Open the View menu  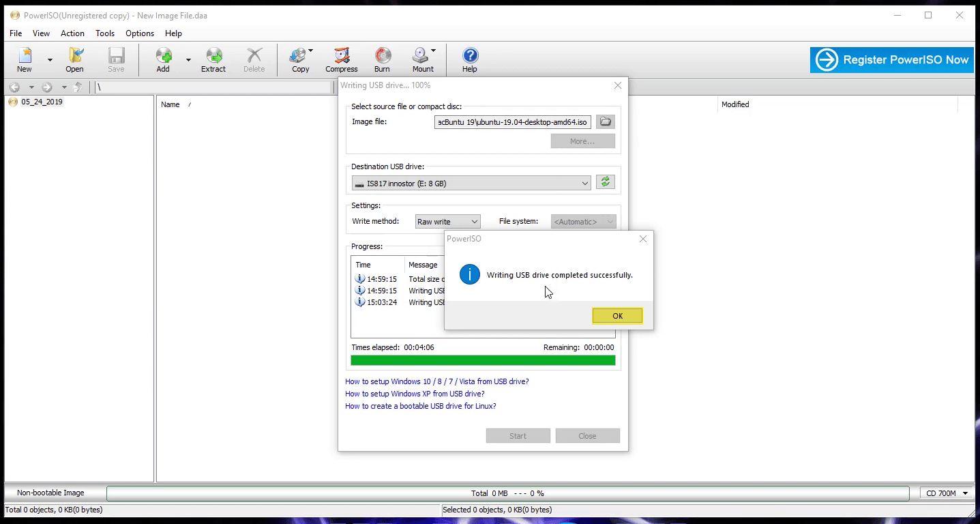[x=41, y=33]
